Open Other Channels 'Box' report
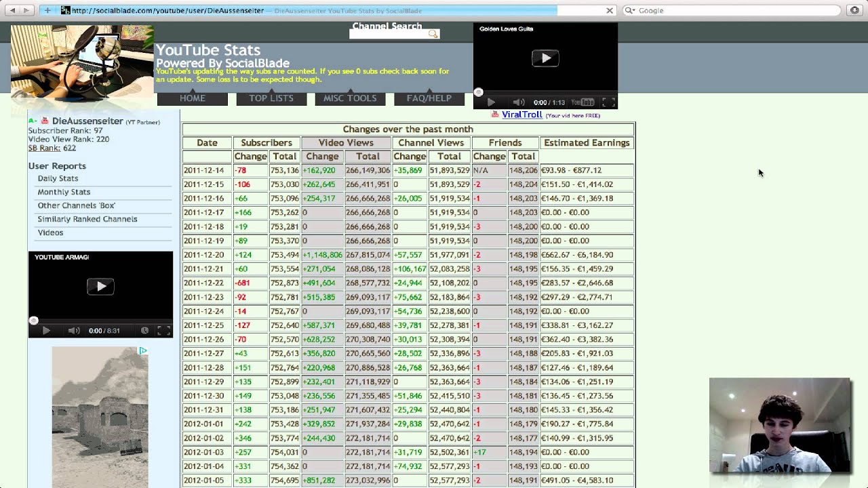This screenshot has width=868, height=488. coord(76,205)
